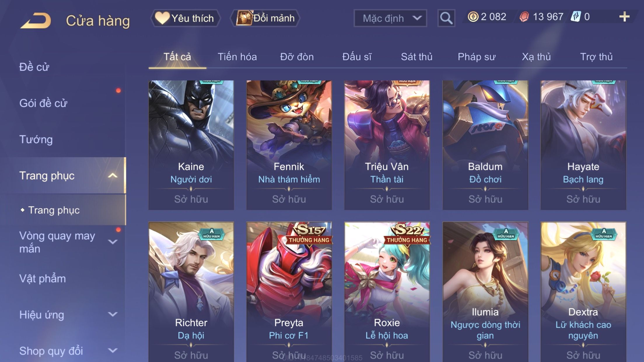This screenshot has height=362, width=644.
Task: Expand the Hiệu ứng sidebar section
Action: pos(113,314)
